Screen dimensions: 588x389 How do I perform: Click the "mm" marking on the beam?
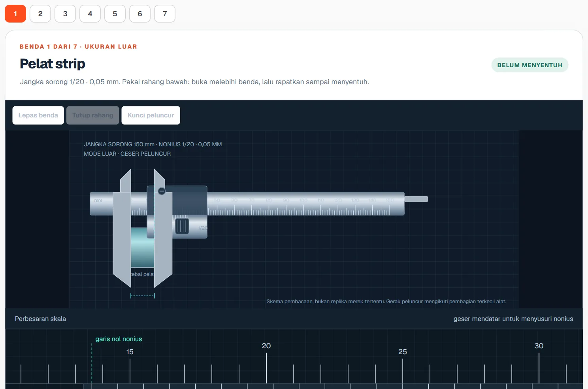(x=98, y=200)
